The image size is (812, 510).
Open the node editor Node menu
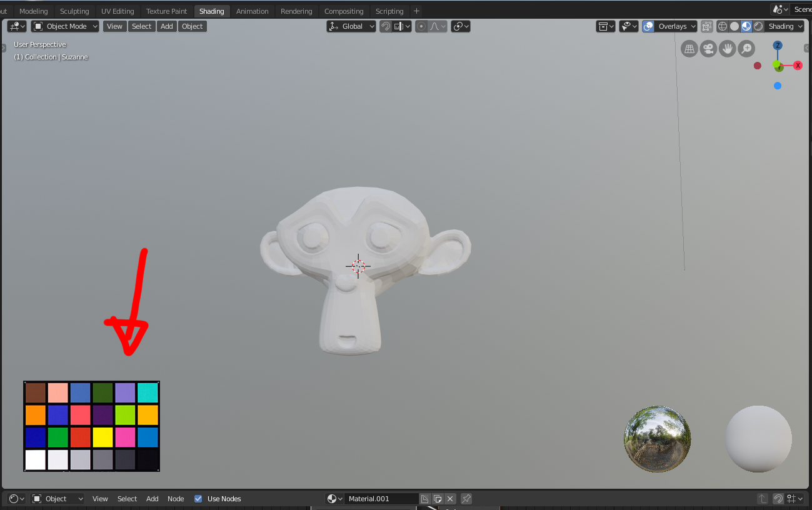click(176, 499)
